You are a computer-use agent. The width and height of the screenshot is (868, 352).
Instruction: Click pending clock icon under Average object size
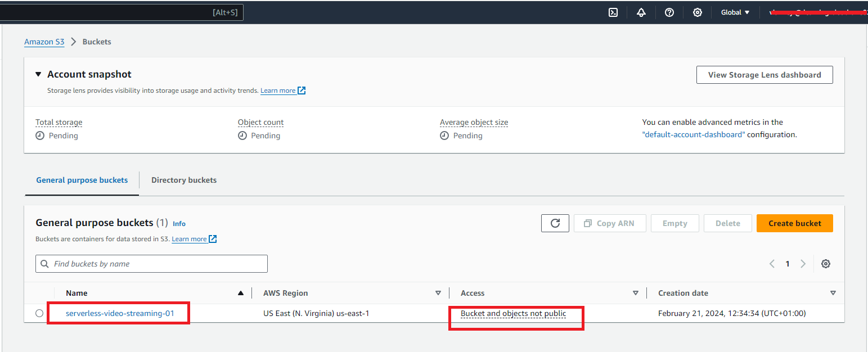(x=444, y=136)
